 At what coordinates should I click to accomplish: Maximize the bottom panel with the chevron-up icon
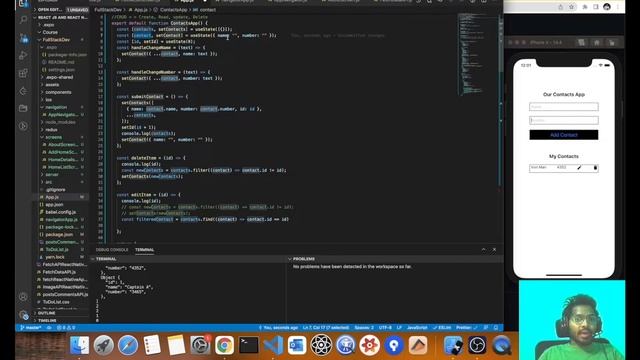[x=484, y=249]
